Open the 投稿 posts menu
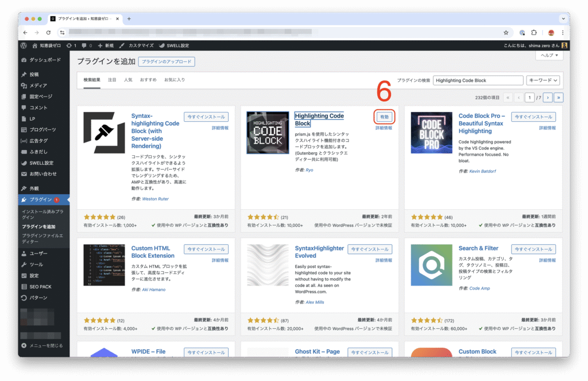The width and height of the screenshot is (588, 381). coord(44,74)
